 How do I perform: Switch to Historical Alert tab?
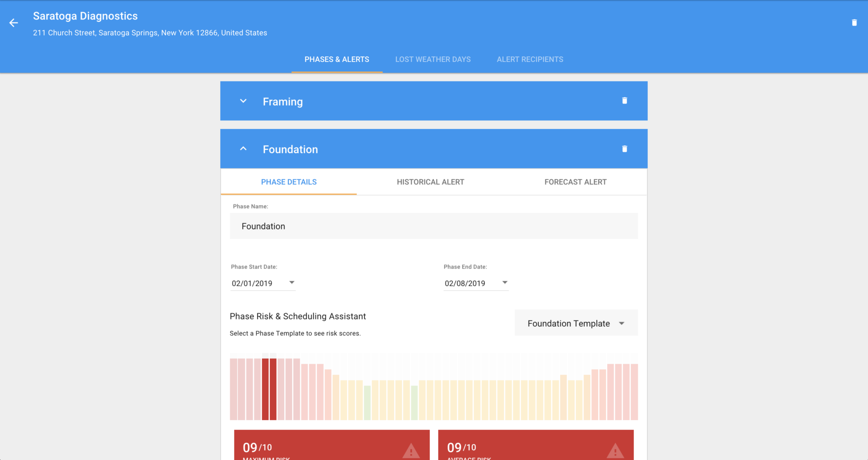[x=430, y=182]
